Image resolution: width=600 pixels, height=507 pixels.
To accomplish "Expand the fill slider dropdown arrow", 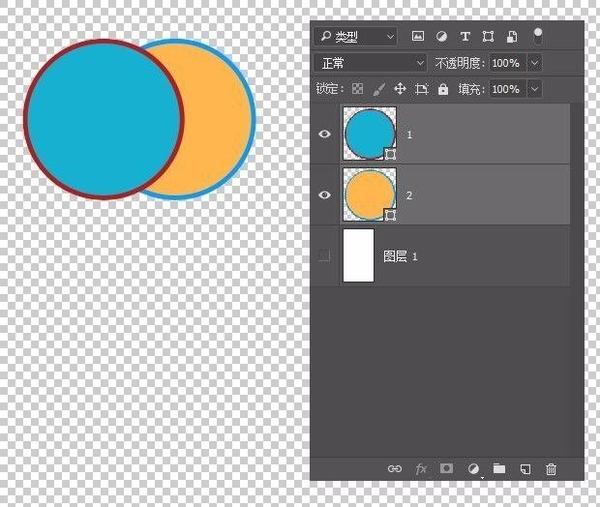I will tap(535, 89).
